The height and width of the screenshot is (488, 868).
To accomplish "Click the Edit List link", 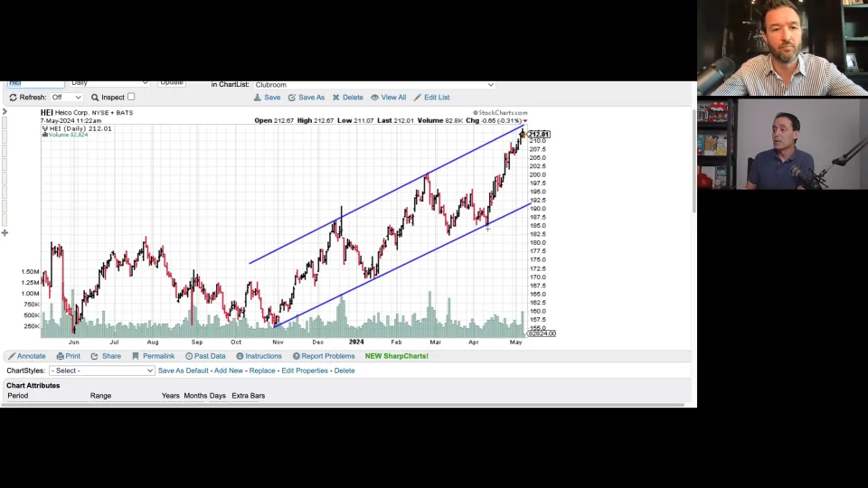I will [437, 98].
